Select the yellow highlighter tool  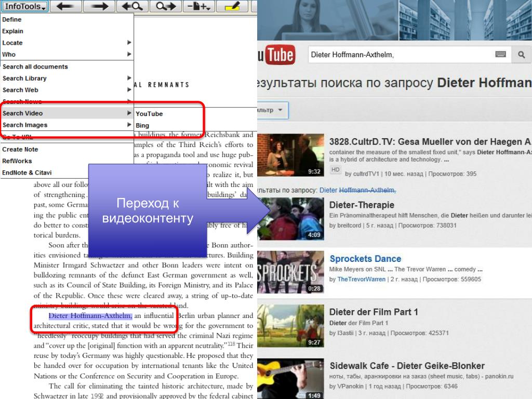pyautogui.click(x=232, y=6)
